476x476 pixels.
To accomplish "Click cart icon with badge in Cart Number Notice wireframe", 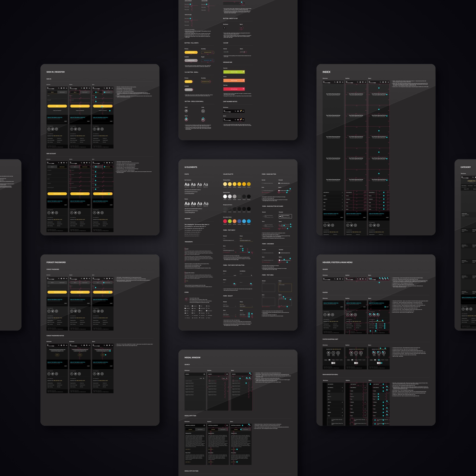I will tap(241, 111).
